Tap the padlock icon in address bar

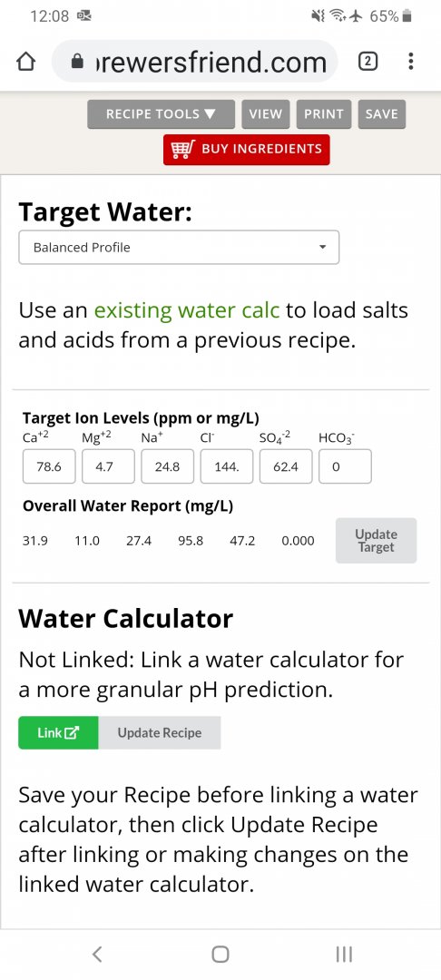tap(77, 62)
